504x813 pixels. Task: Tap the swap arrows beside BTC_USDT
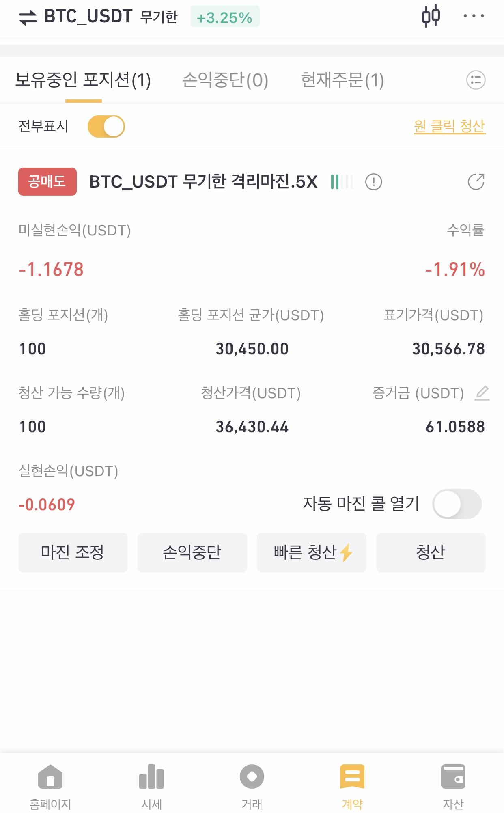click(28, 17)
